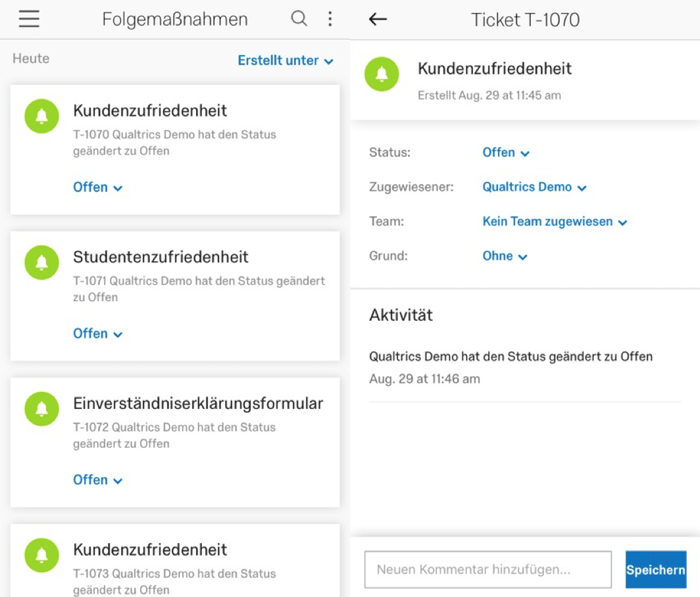
Task: Open the Einverständniserklärungsformular card title
Action: pos(198,403)
